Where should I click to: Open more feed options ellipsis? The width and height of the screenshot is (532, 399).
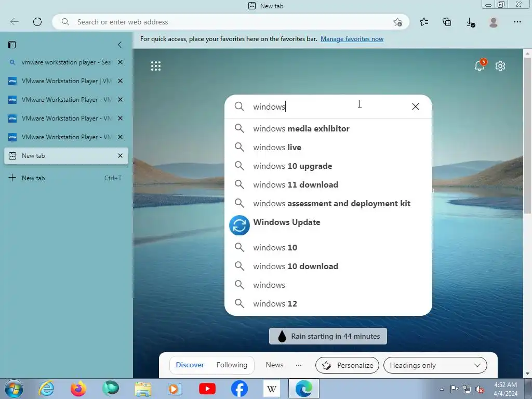pos(299,365)
